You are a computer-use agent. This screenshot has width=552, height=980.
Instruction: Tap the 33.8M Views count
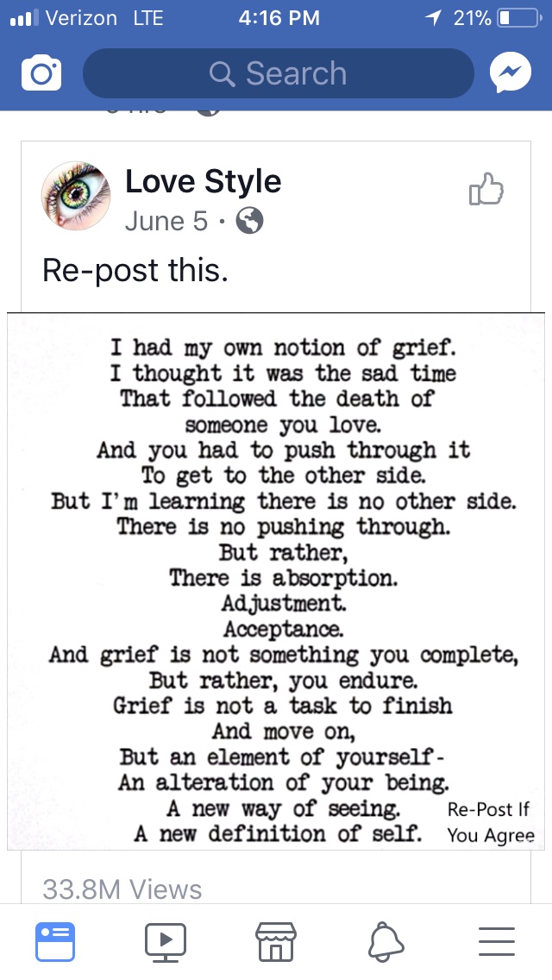point(122,889)
